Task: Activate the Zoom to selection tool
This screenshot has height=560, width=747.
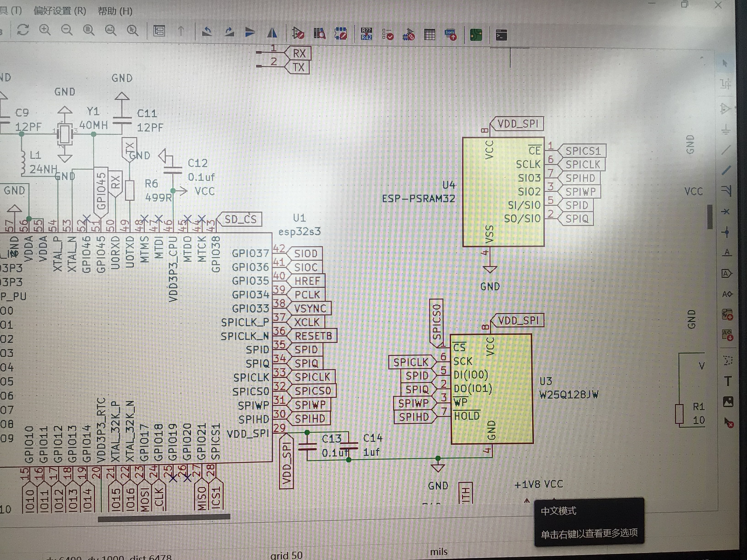Action: pos(132,31)
